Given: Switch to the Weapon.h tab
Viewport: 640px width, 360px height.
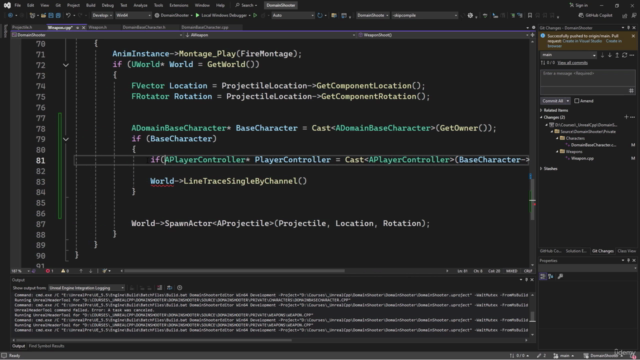Looking at the screenshot, I should (x=98, y=27).
